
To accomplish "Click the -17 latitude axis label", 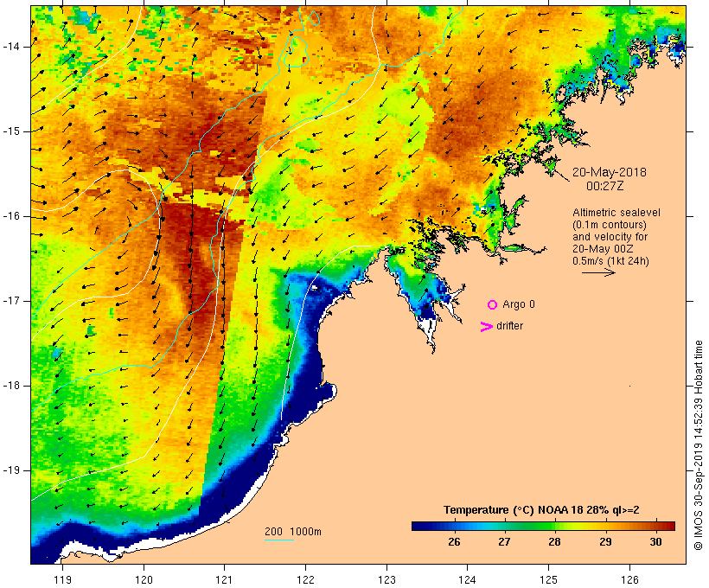I will (x=11, y=301).
